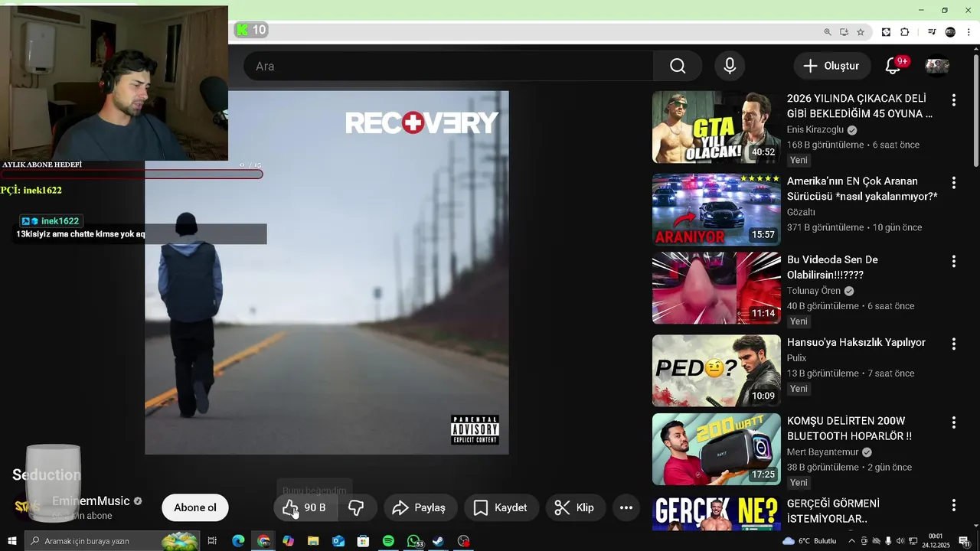Open Outlook from the taskbar
The width and height of the screenshot is (980, 551).
[x=338, y=541]
